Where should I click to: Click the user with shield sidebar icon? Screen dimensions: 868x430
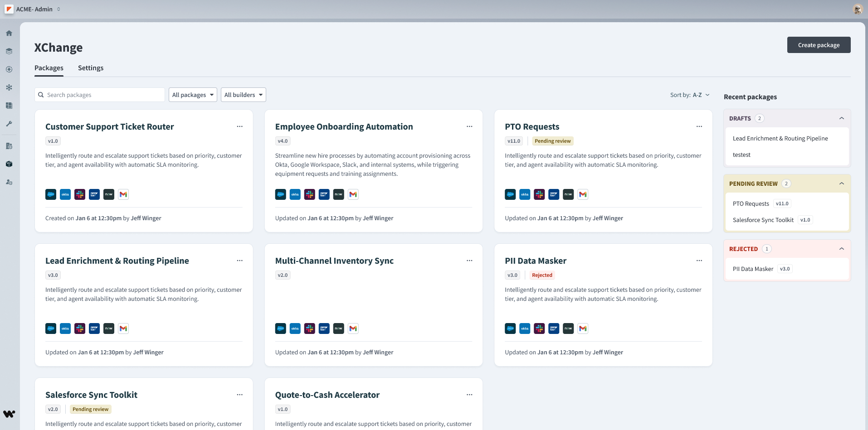[9, 182]
